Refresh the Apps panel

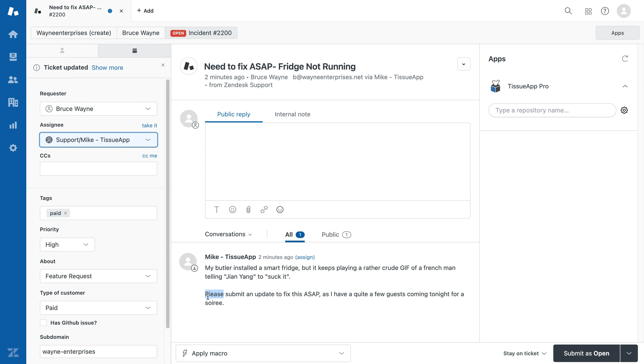coord(625,59)
